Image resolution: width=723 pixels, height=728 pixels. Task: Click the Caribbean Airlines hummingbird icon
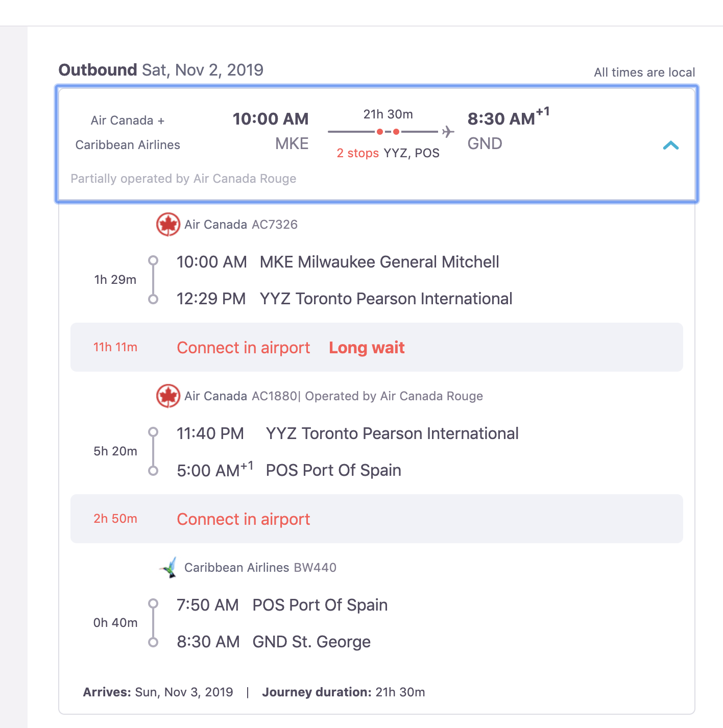click(x=169, y=567)
